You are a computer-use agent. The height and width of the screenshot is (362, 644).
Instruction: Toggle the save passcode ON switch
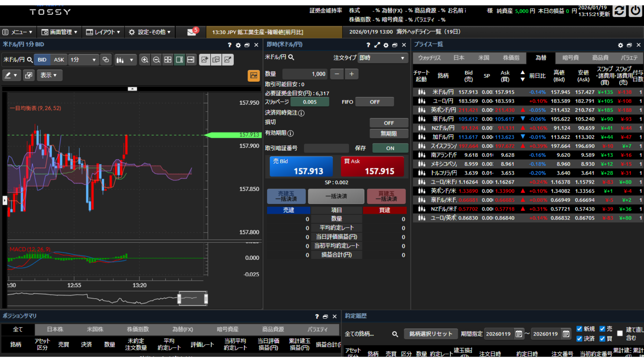click(390, 148)
